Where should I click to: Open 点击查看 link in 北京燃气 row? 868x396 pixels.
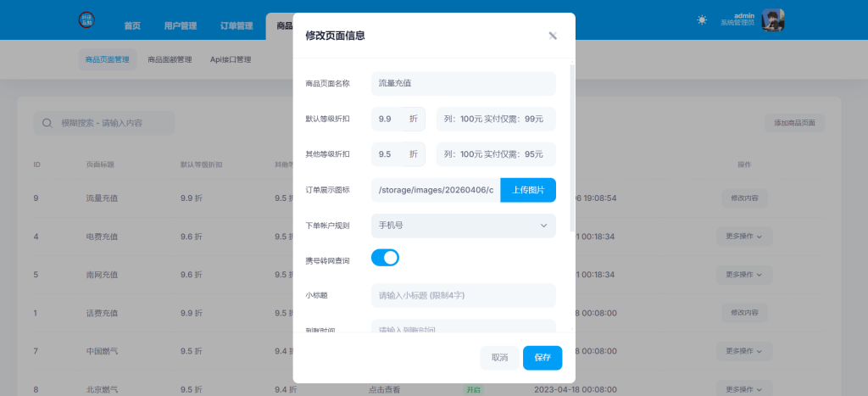pyautogui.click(x=384, y=390)
